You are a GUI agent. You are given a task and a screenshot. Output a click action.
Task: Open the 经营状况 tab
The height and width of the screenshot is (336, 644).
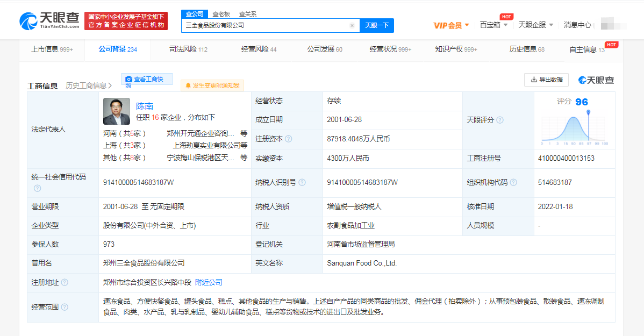coord(391,49)
